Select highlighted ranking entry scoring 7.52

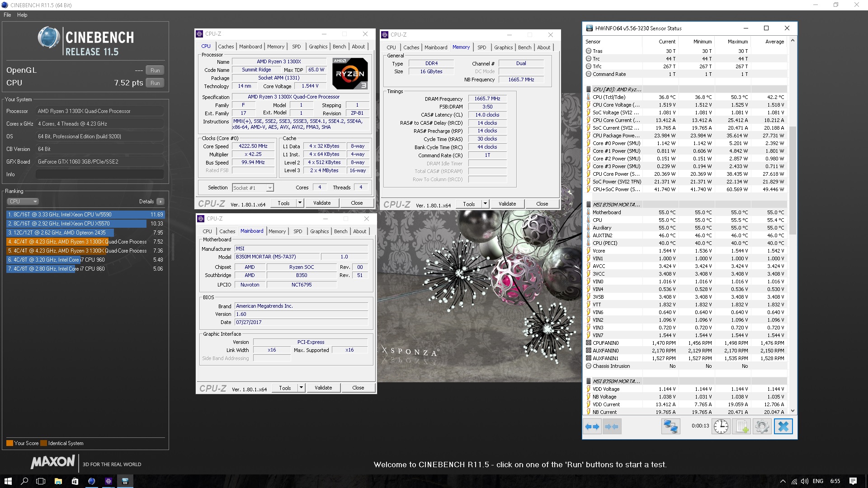point(85,242)
